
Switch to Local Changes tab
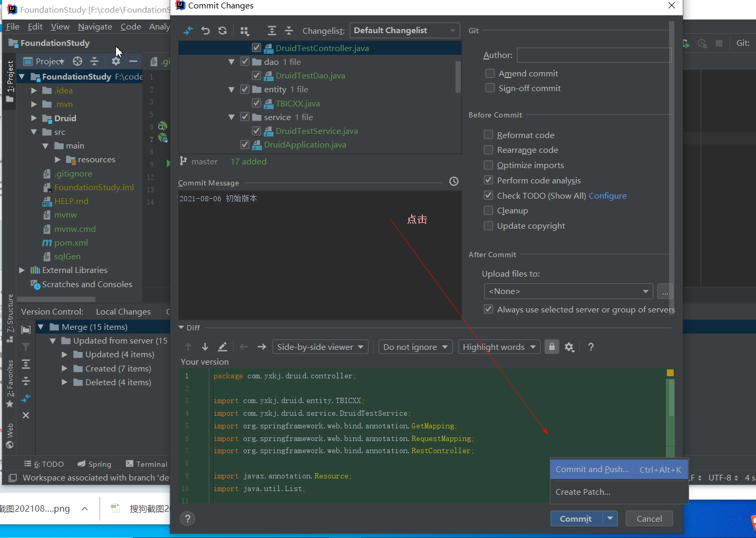(x=123, y=311)
